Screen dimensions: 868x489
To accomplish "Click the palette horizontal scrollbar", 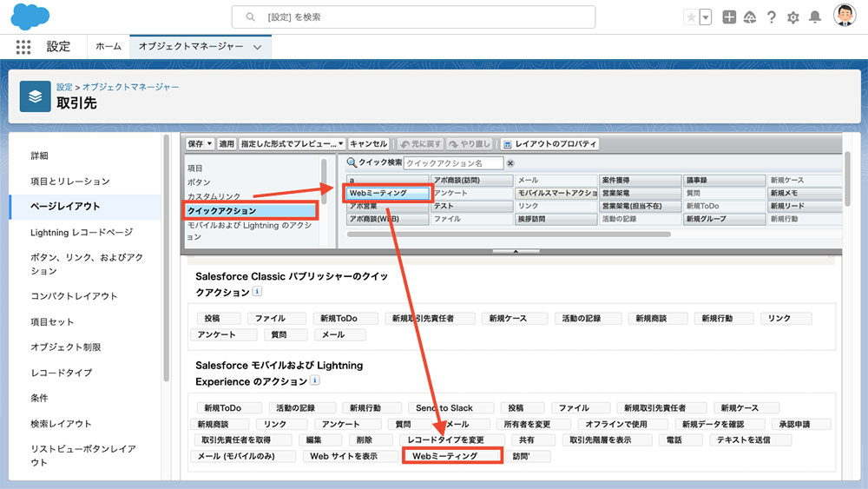I will pos(509,235).
